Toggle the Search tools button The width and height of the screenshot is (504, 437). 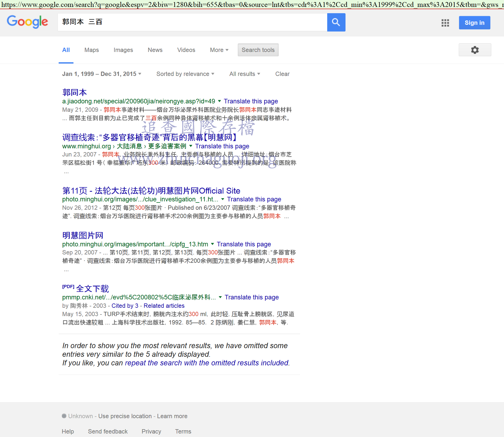click(258, 50)
